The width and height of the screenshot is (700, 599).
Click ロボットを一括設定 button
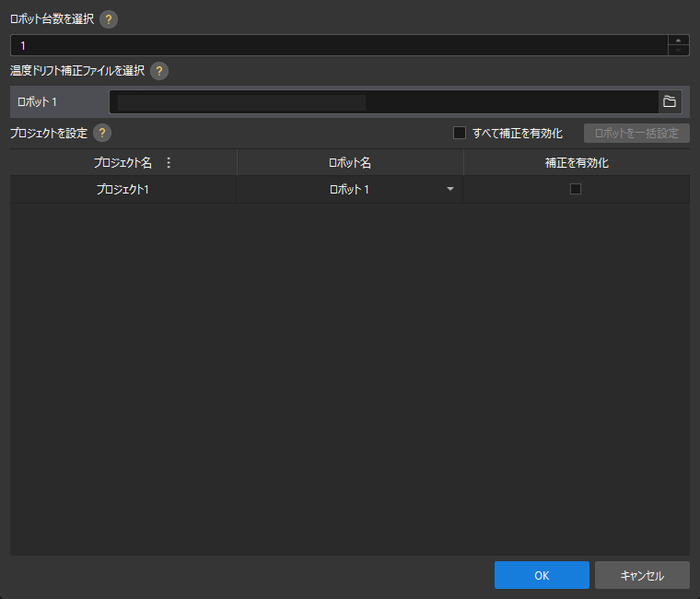pyautogui.click(x=636, y=133)
